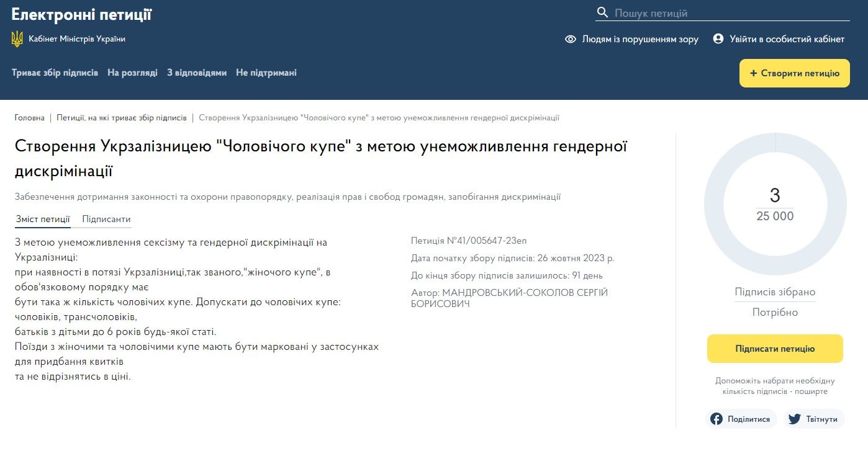The image size is (868, 451).
Task: Click the Twitter bird icon
Action: (794, 419)
